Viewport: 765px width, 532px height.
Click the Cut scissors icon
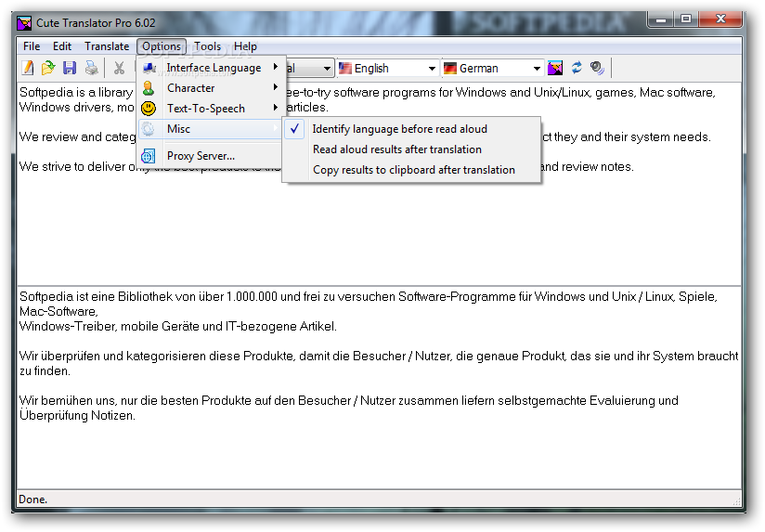tap(119, 68)
